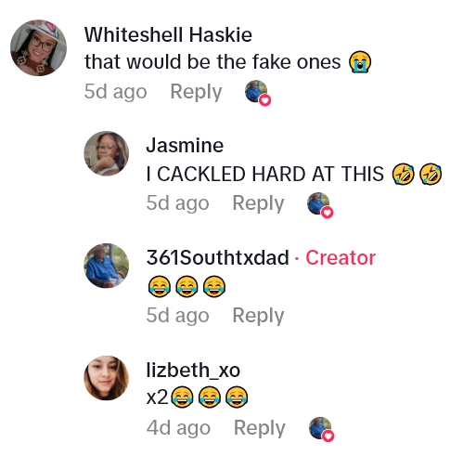
Task: Open 361Southtxdad's profile avatar
Action: coord(107,266)
